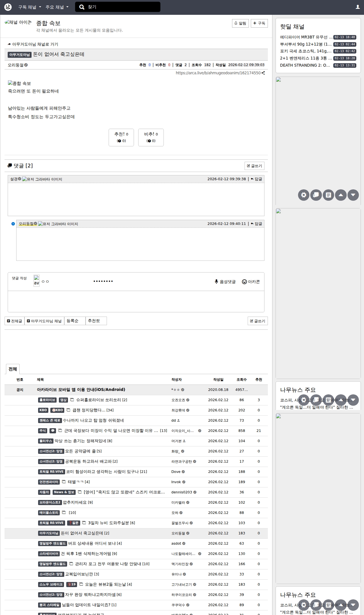Viewport: 364px width, 615px height.
Task: Expand the 구독 채널 dropdown
Action: coord(30,7)
